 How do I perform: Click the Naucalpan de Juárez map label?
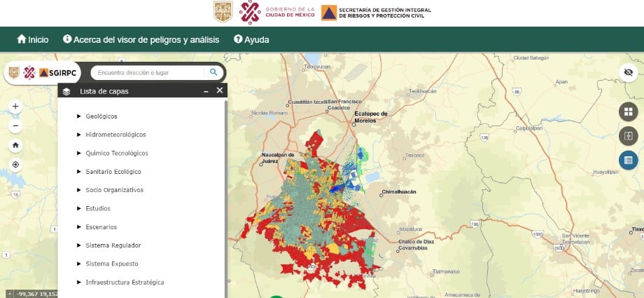(278, 158)
